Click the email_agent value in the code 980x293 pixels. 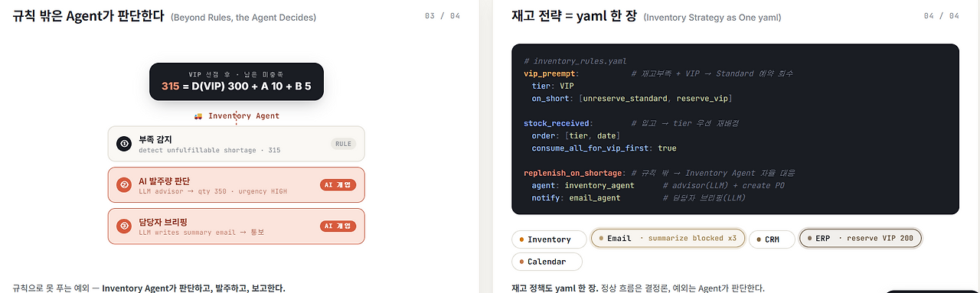pos(595,197)
